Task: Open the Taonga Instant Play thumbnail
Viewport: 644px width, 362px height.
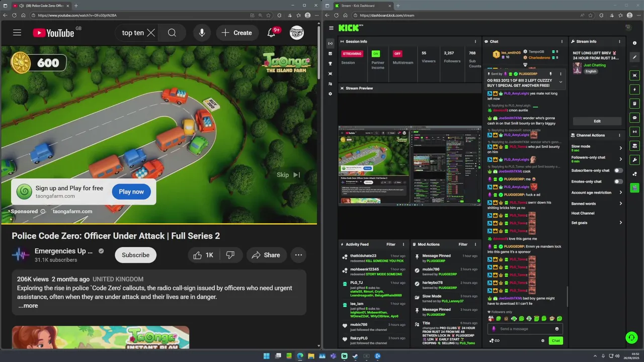Action: point(101,337)
